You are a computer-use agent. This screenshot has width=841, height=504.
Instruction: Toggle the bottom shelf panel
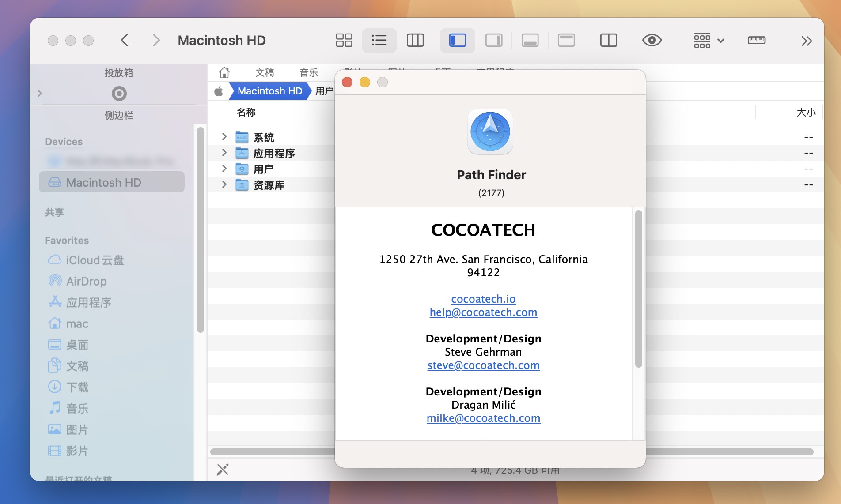530,41
